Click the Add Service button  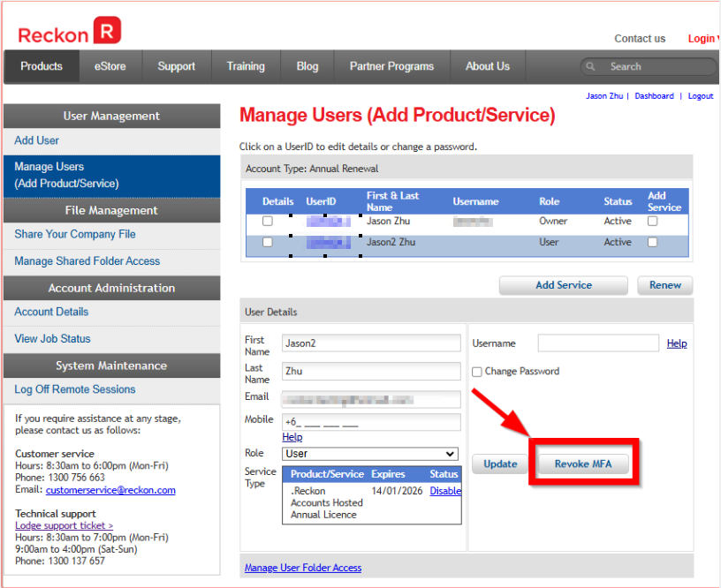[x=564, y=285]
